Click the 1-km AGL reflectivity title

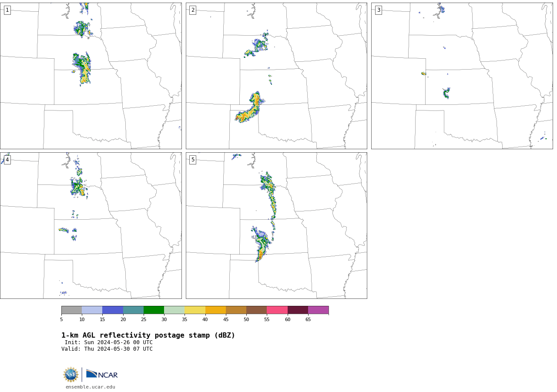coord(148,335)
